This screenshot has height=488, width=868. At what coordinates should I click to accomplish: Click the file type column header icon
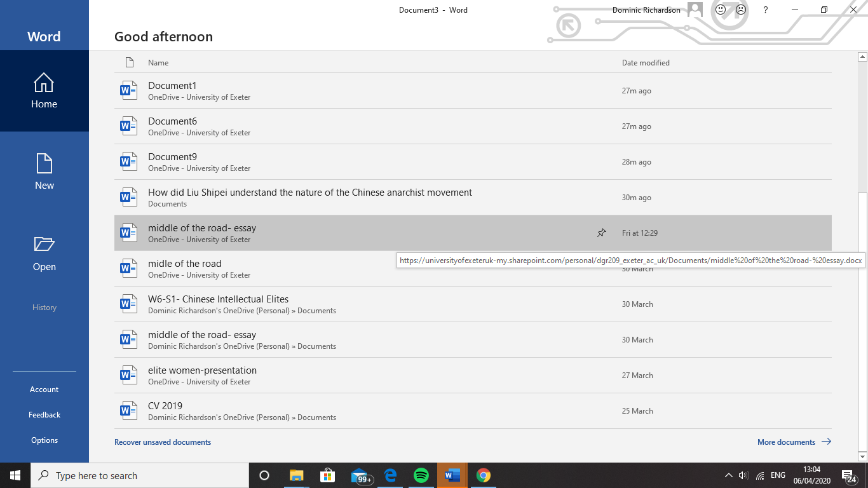pyautogui.click(x=130, y=62)
